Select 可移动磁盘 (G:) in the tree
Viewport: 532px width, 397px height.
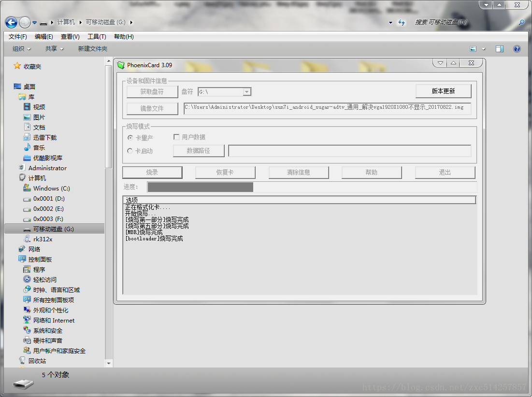pos(54,229)
